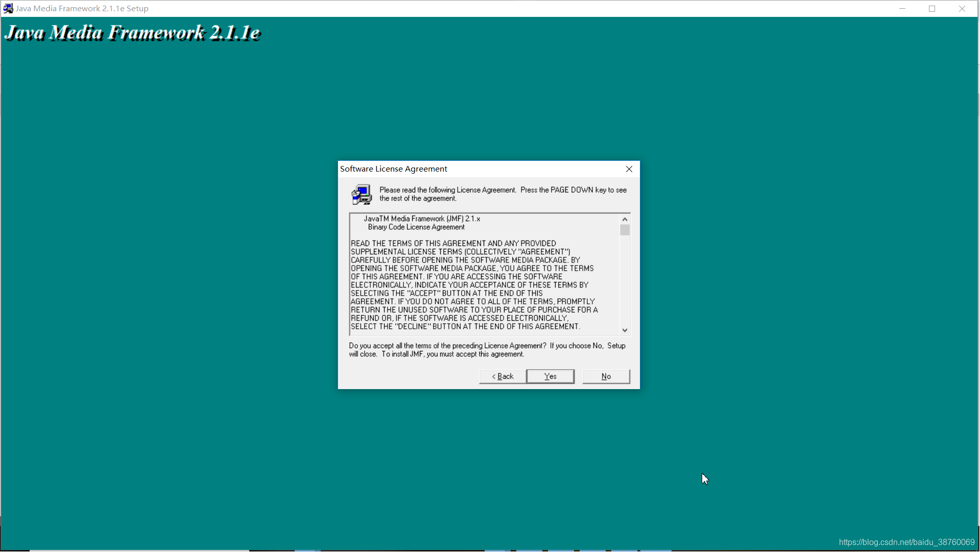
Task: Click the setup computer icon in dialog
Action: (x=362, y=195)
